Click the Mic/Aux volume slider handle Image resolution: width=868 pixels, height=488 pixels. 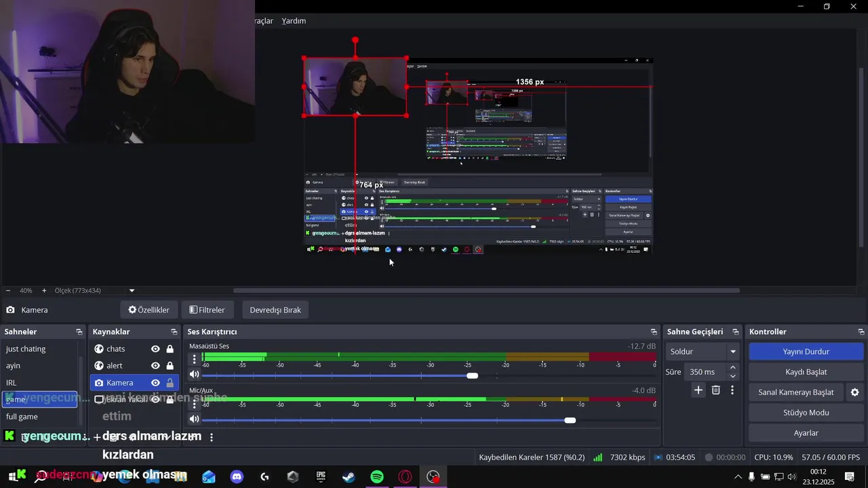tap(570, 420)
